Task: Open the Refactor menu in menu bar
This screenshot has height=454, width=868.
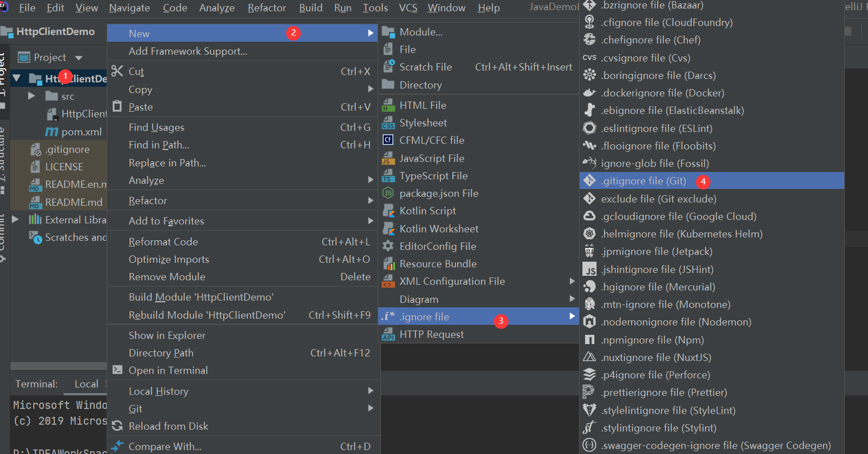Action: click(266, 8)
